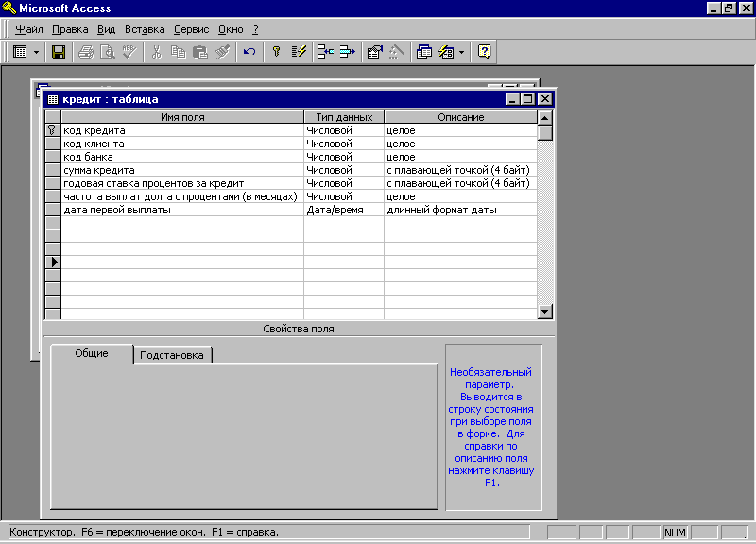Screen dimensions: 756x544
Task: Toggle the Primary Key toolbar icon
Action: pos(276,52)
